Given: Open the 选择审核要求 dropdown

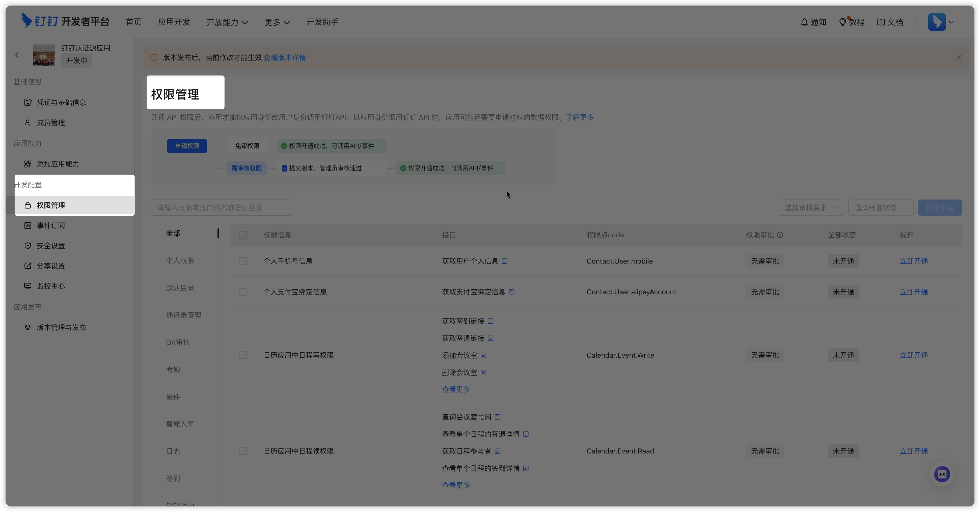Looking at the screenshot, I should [811, 208].
